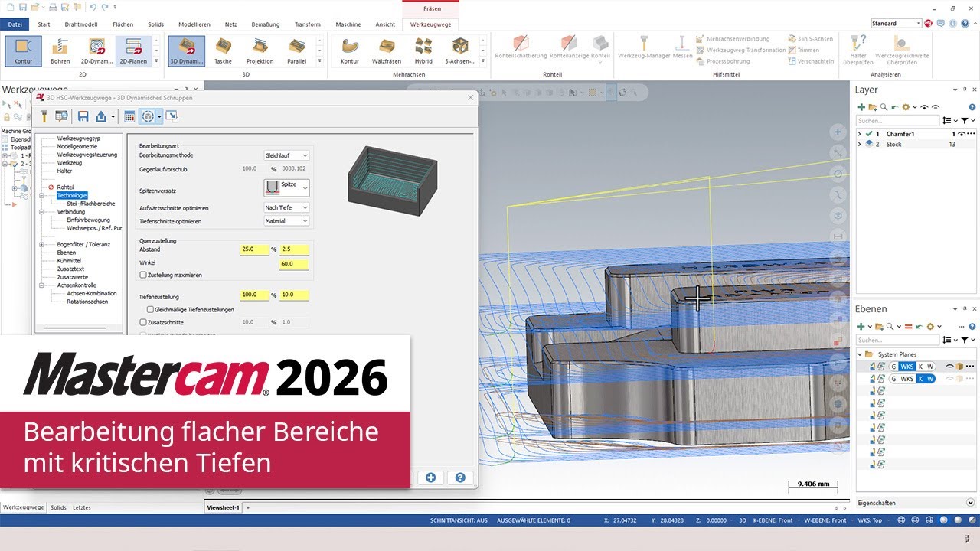Toggle WKS on the first plane row
980x551 pixels.
point(907,367)
